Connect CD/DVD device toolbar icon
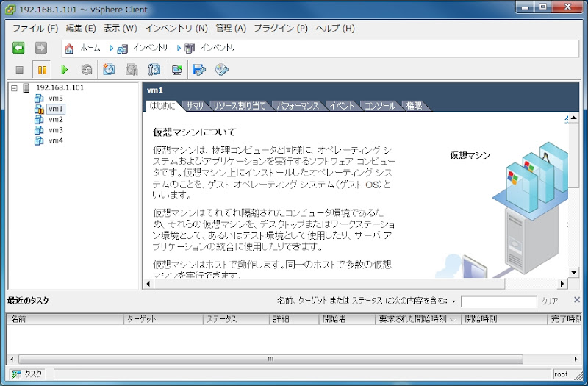Screen dimensions: 588x386 pos(222,70)
